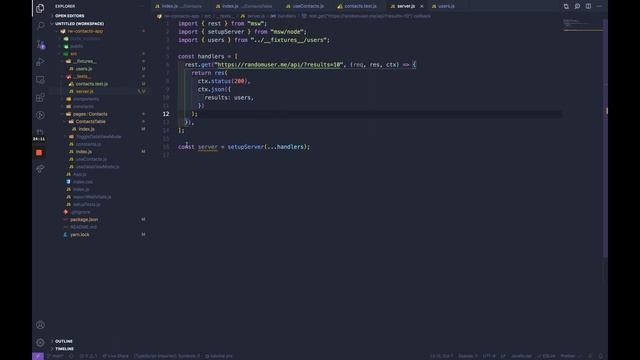The height and width of the screenshot is (360, 640).
Task: Open the Source Control view
Action: (x=40, y=44)
